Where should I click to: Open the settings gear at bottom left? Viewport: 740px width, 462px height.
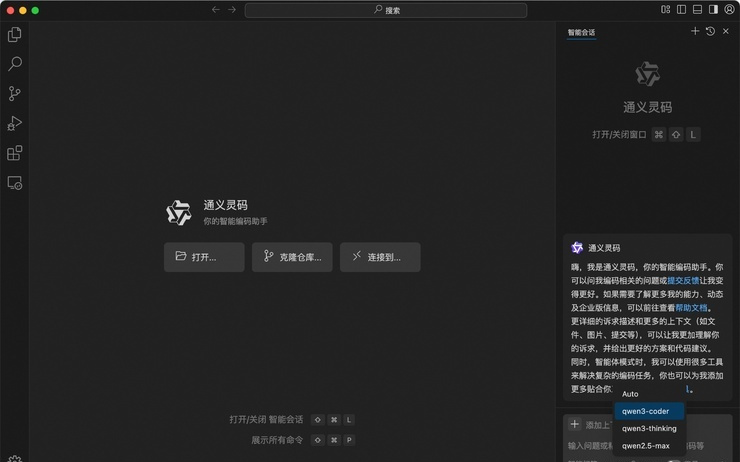pos(15,459)
